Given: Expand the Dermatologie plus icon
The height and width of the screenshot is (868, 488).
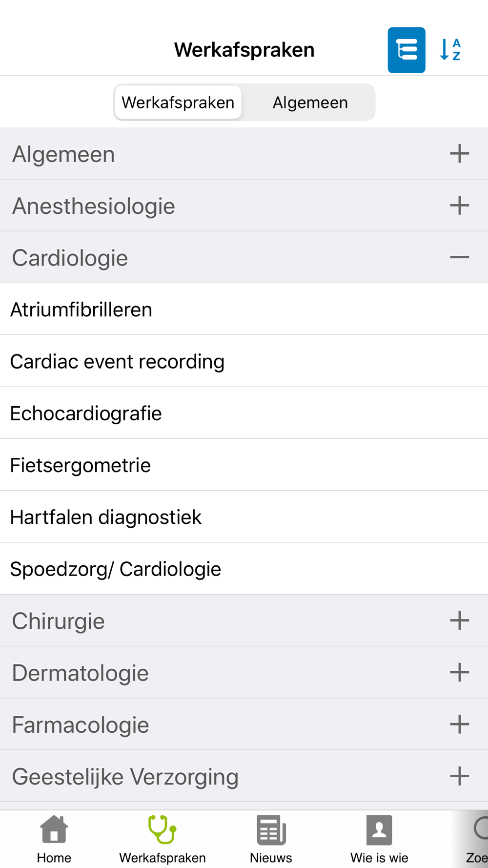Looking at the screenshot, I should (459, 672).
